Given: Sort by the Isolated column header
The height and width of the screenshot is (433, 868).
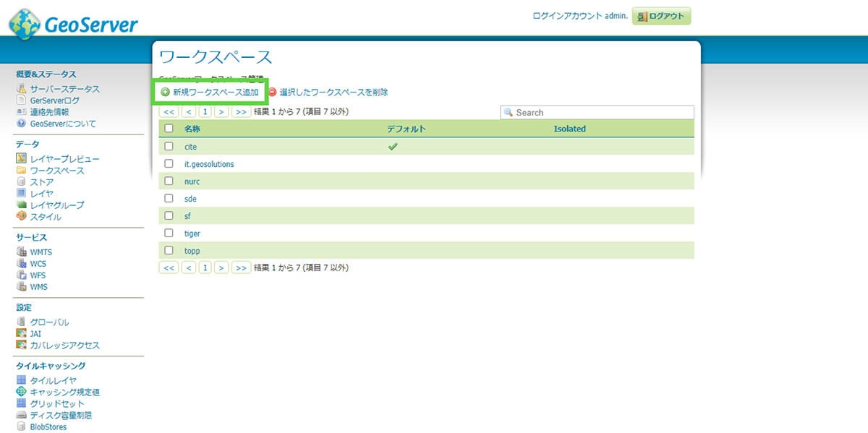Looking at the screenshot, I should tap(569, 129).
